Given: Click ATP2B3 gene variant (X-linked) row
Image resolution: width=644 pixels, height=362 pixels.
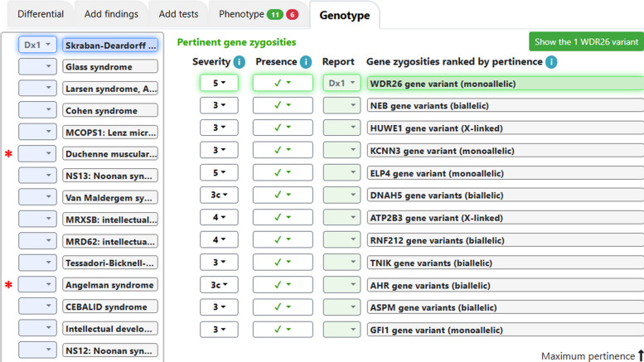Looking at the screenshot, I should [x=506, y=218].
